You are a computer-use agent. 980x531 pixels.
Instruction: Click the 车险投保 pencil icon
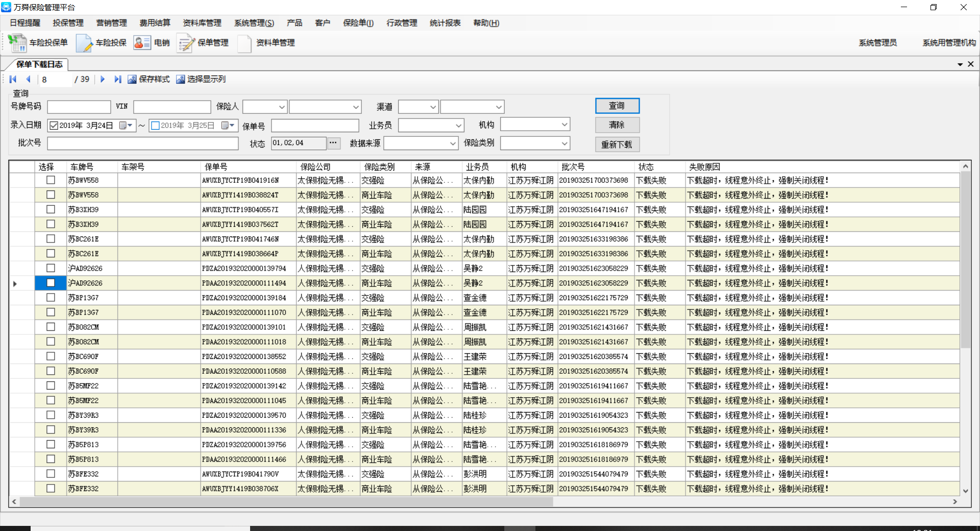[84, 43]
